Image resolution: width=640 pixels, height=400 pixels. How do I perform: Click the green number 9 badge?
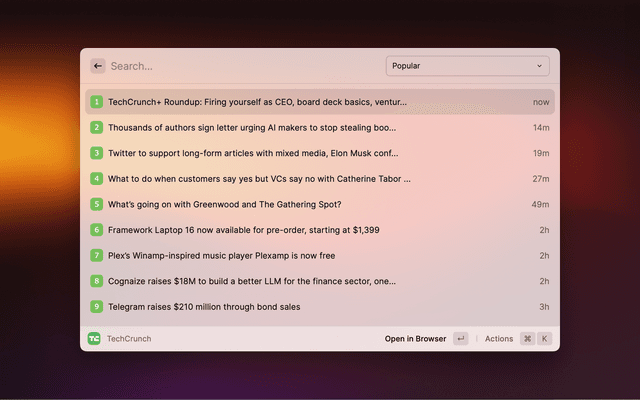tap(97, 307)
